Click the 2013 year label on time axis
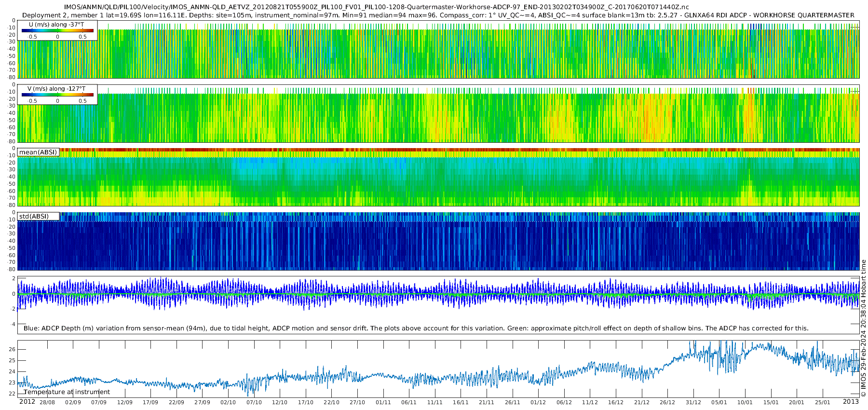This screenshot has width=868, height=410. (x=851, y=402)
